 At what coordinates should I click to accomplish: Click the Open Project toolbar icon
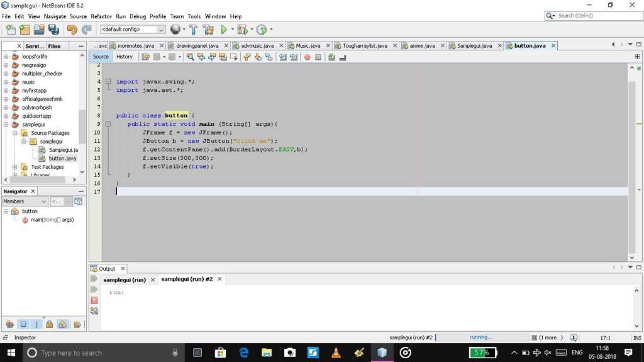point(39,30)
